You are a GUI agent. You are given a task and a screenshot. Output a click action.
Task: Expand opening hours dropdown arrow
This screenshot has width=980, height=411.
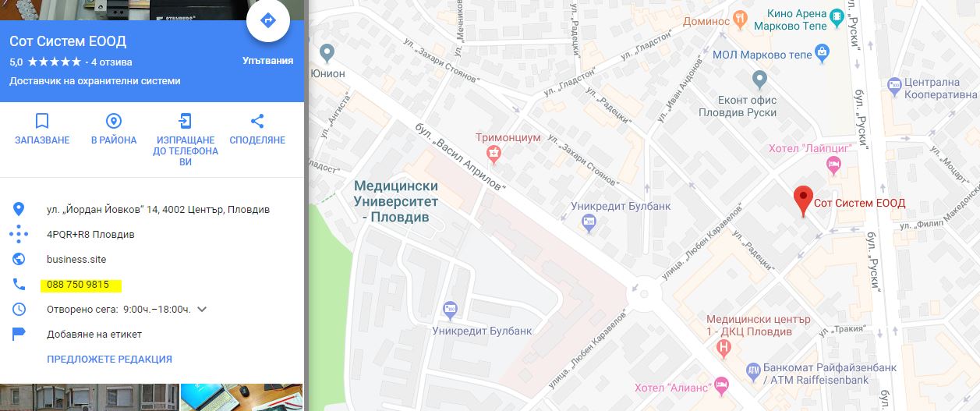click(x=202, y=309)
